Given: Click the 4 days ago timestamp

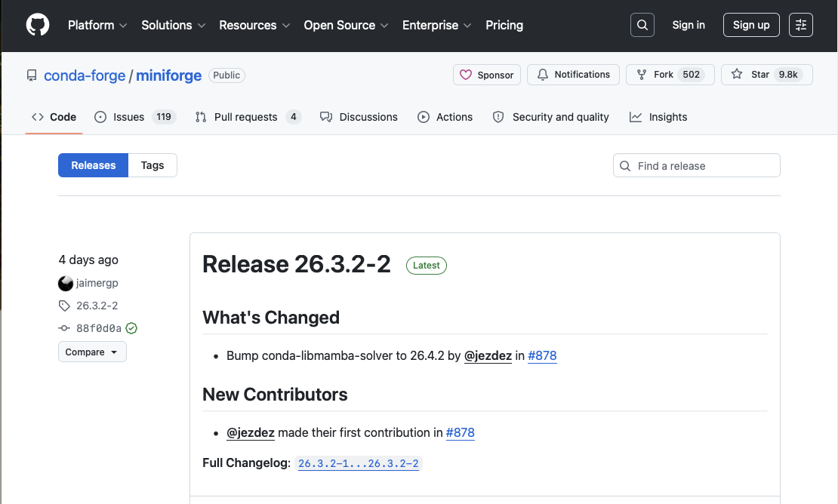Looking at the screenshot, I should point(88,260).
